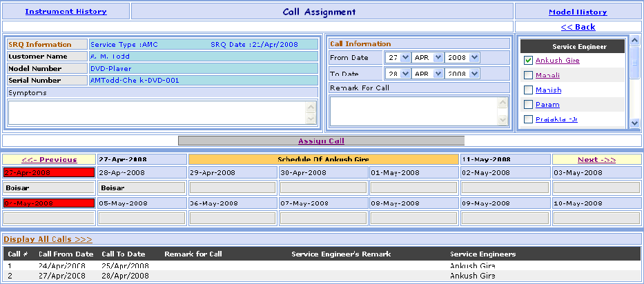
Task: Enable the Manish engineer checkbox
Action: pyautogui.click(x=528, y=90)
